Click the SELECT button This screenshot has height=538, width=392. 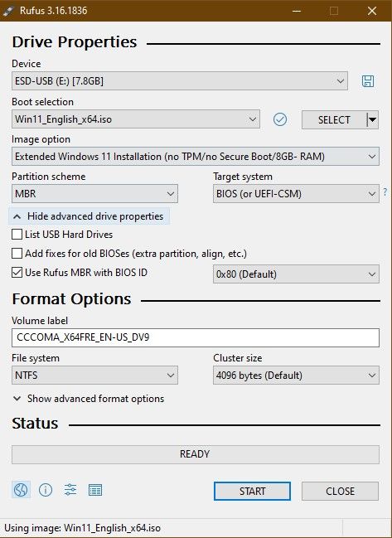click(334, 119)
